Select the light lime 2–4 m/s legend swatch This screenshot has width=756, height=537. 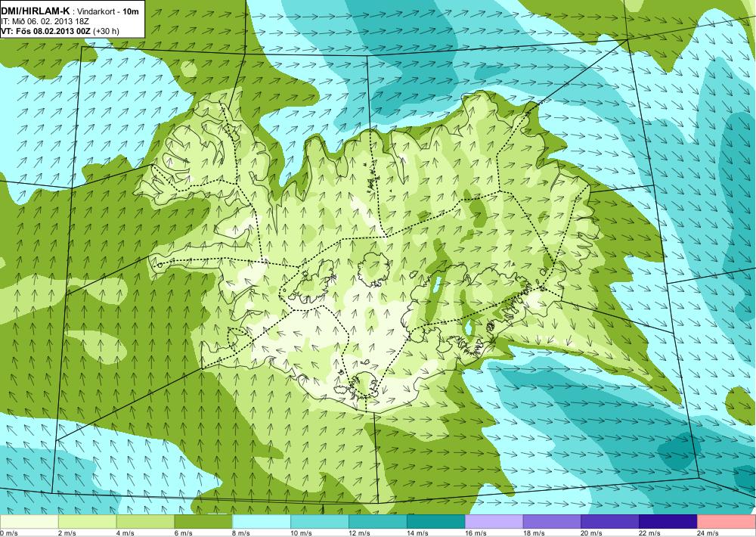pos(87,522)
